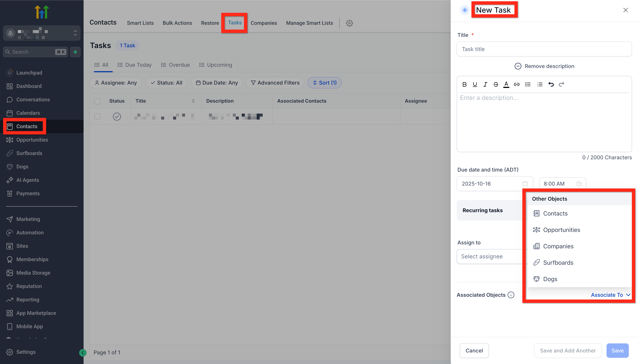Open text color picker in description toolbar

click(506, 85)
